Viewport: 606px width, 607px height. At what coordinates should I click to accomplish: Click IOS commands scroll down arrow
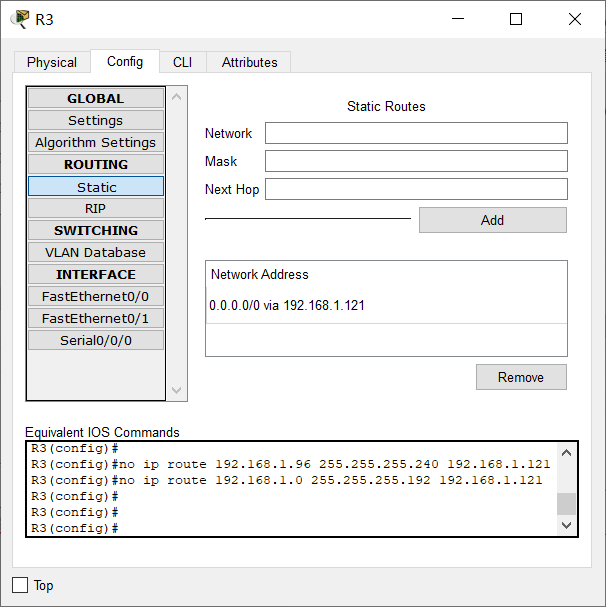(x=567, y=525)
